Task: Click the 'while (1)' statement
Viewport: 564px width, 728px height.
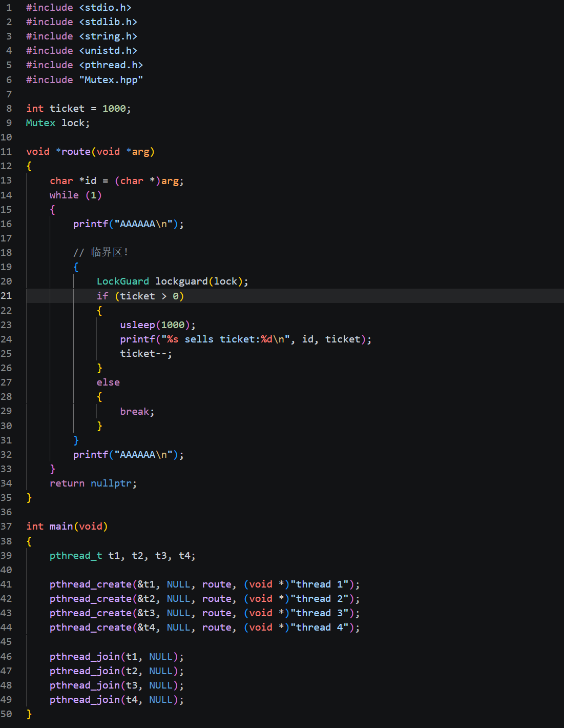Action: 76,195
